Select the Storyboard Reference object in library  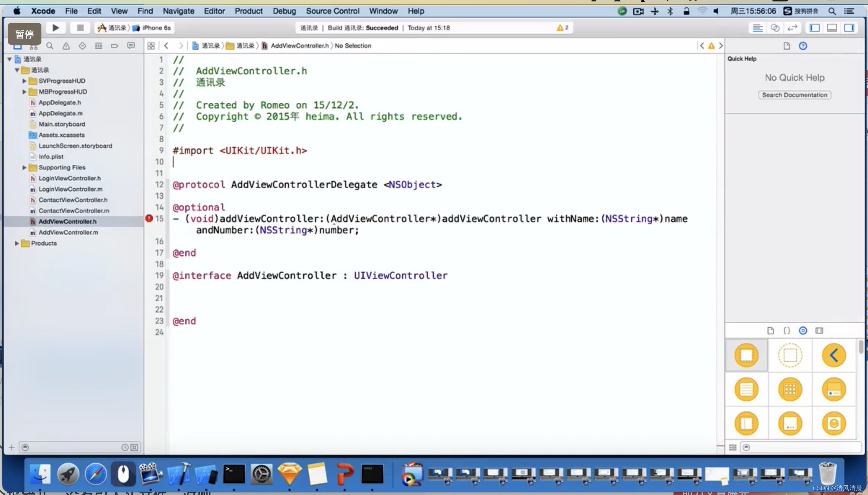point(790,355)
